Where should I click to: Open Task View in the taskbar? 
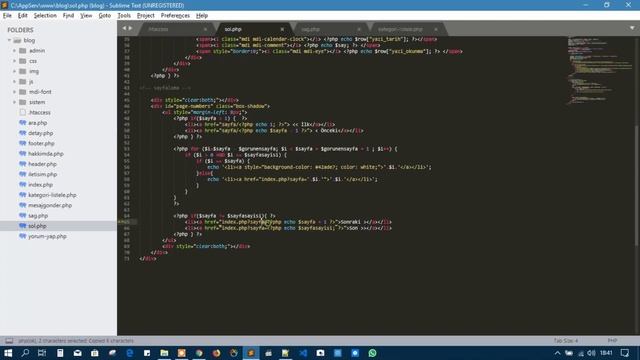[42, 353]
